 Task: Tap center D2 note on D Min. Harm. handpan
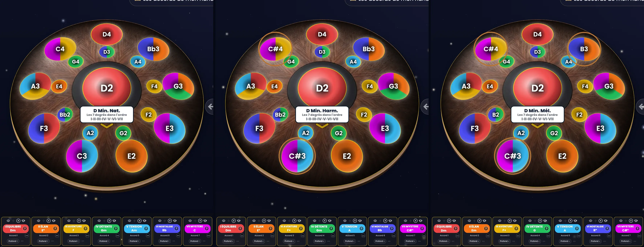[x=322, y=88]
